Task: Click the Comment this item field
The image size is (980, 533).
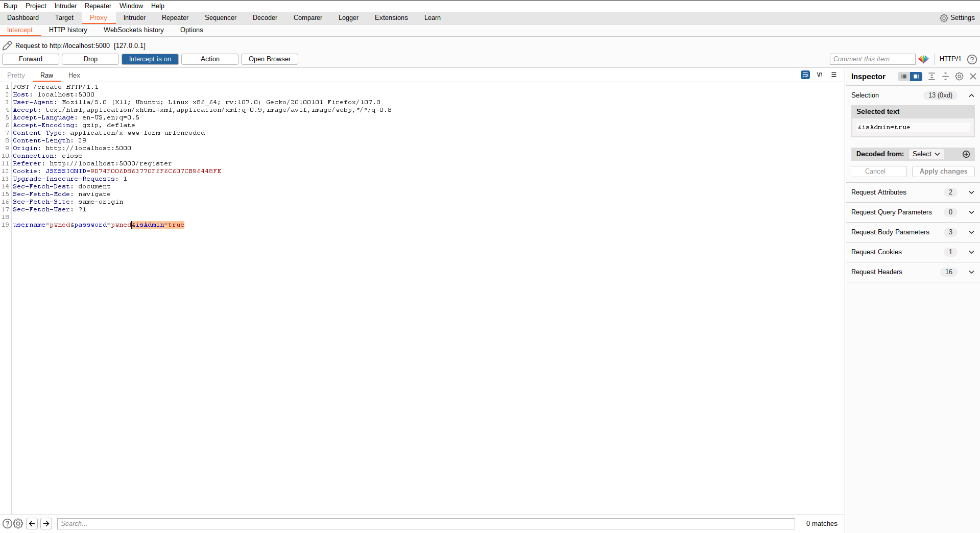Action: (872, 59)
